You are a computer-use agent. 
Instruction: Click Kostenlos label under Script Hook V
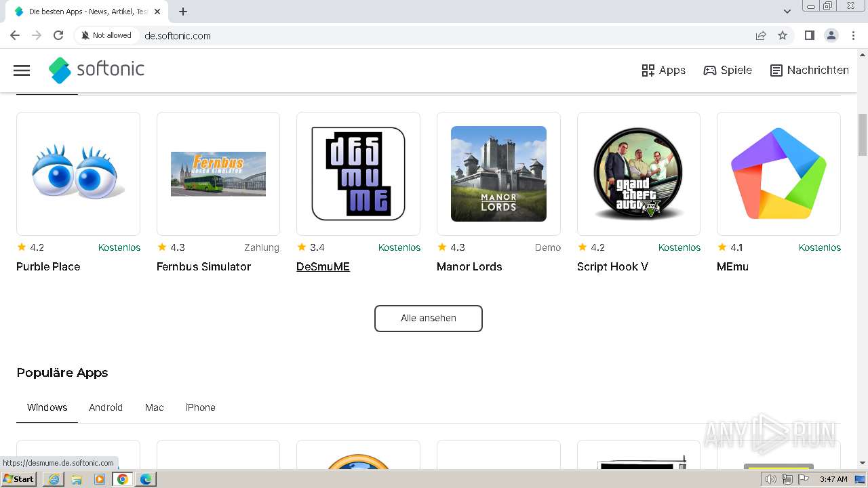[x=679, y=247]
